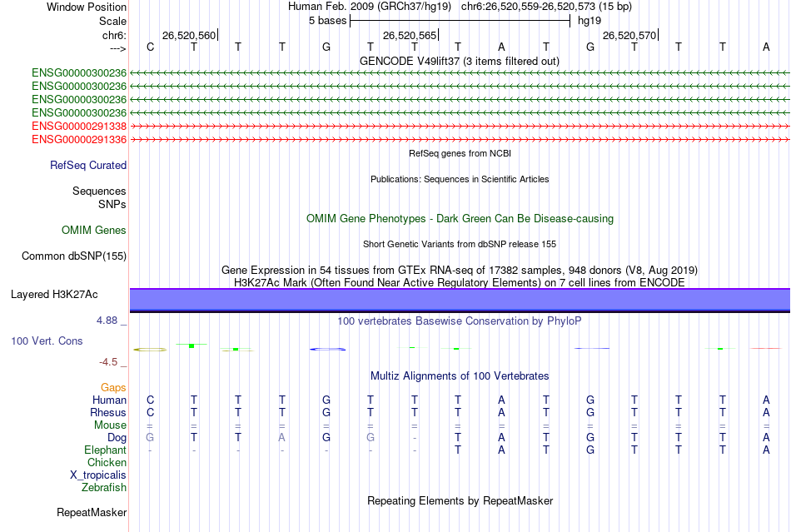Select the X_tropicalis alignment row label
The height and width of the screenshot is (532, 791).
tap(98, 475)
